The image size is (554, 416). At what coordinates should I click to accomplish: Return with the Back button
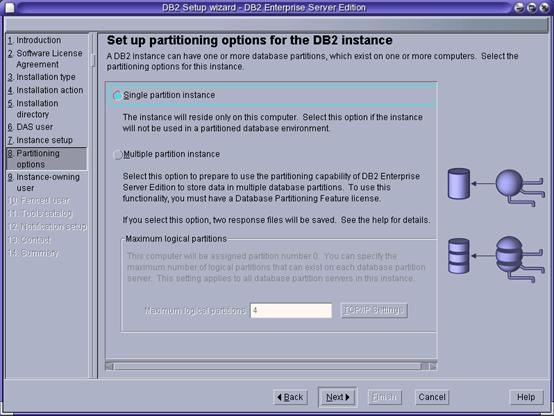click(290, 397)
